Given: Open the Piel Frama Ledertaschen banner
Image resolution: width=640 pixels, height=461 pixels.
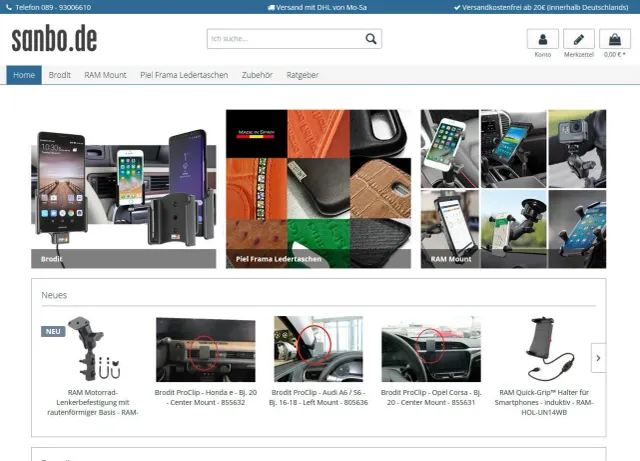Looking at the screenshot, I should (x=318, y=189).
